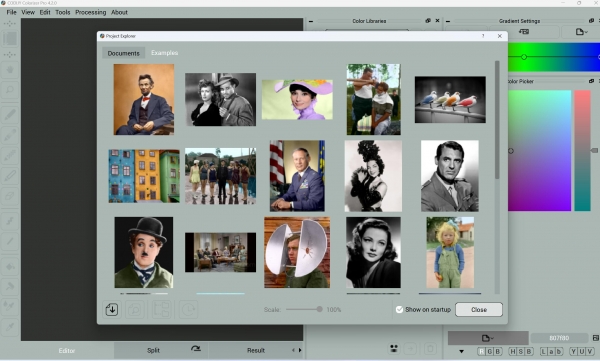The image size is (600, 361).
Task: Click the color field in Color Picker
Action: tap(540, 150)
